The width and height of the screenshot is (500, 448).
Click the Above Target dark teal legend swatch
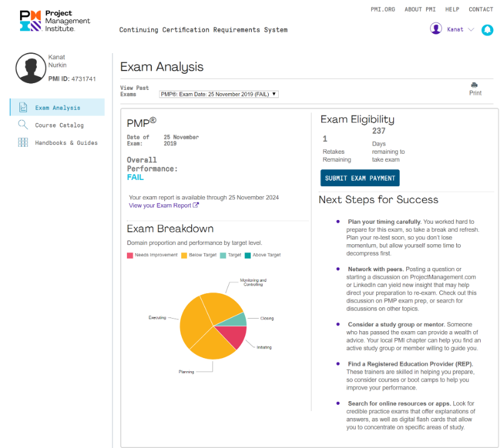point(247,256)
